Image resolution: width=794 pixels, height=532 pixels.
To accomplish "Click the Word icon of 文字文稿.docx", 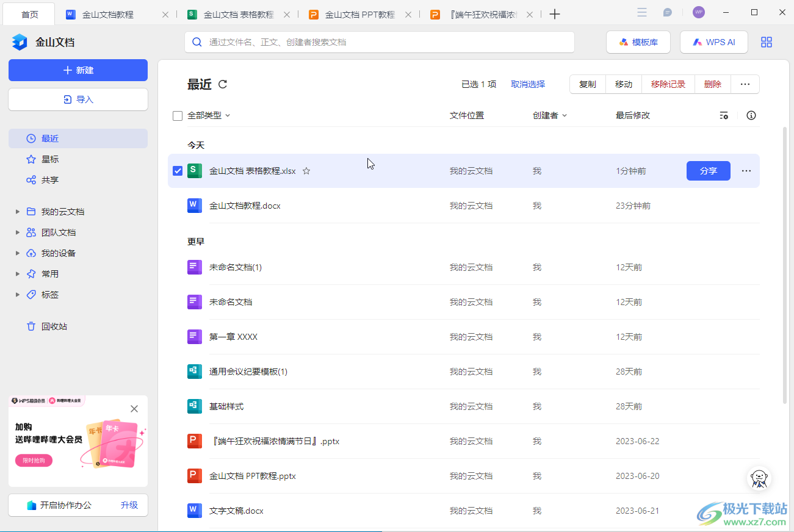I will coord(195,511).
